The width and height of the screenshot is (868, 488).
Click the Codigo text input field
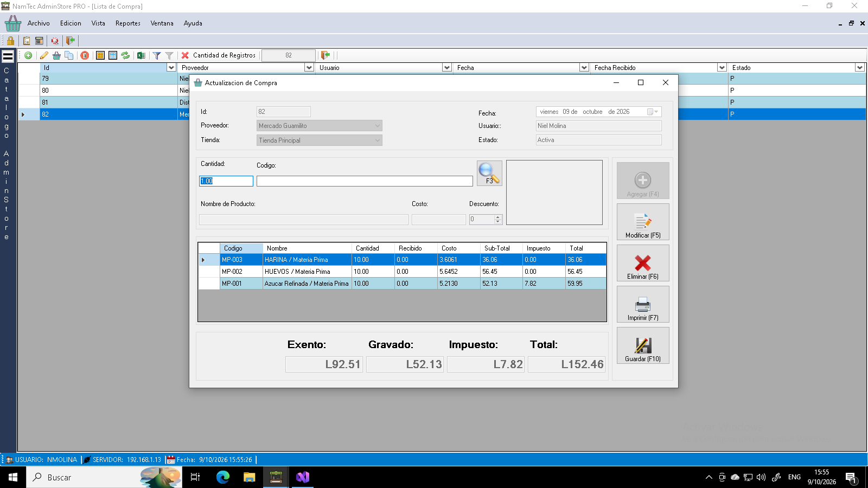(x=365, y=181)
